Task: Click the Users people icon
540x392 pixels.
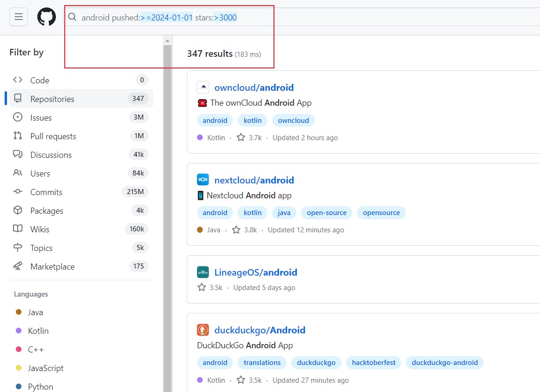Action: (x=18, y=173)
